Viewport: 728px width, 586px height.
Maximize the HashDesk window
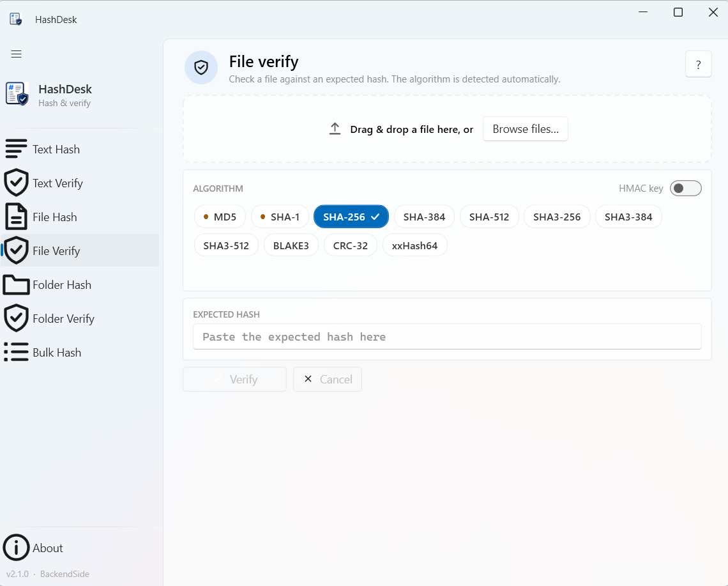[x=678, y=12]
